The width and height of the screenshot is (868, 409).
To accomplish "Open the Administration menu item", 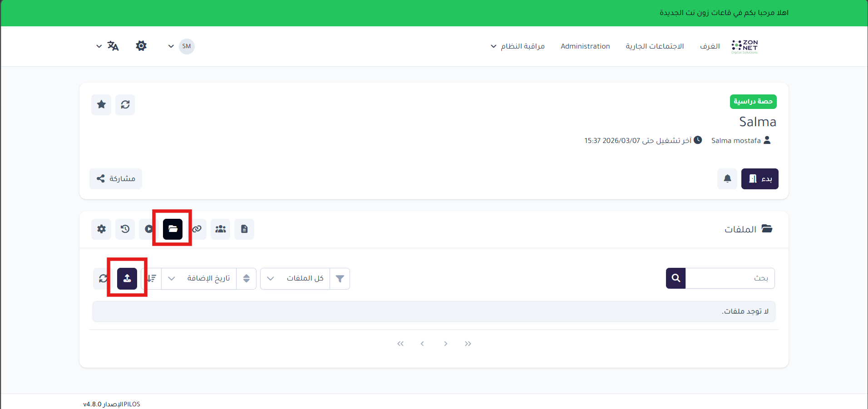I will coord(585,46).
